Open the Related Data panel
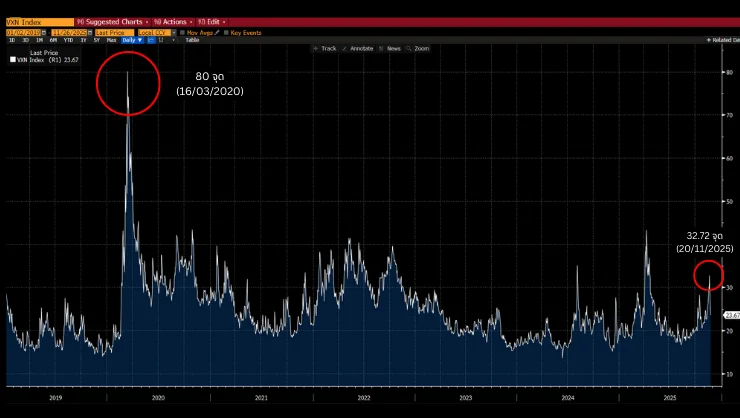 [x=723, y=40]
